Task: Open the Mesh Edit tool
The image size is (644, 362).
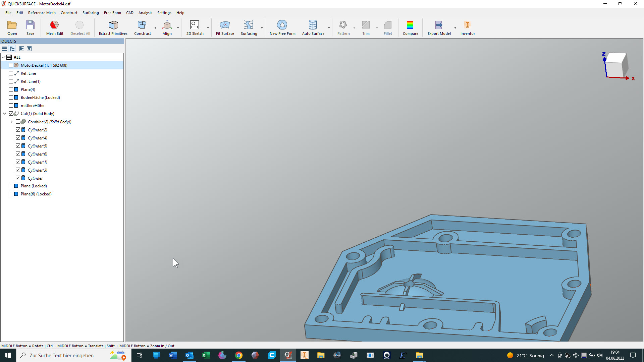Action: click(54, 27)
